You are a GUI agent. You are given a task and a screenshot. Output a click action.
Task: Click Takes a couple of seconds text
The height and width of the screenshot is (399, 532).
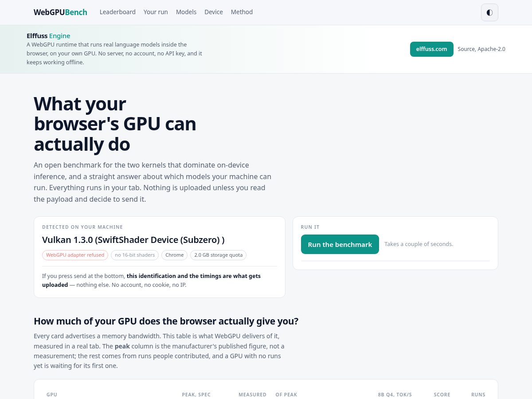point(419,244)
